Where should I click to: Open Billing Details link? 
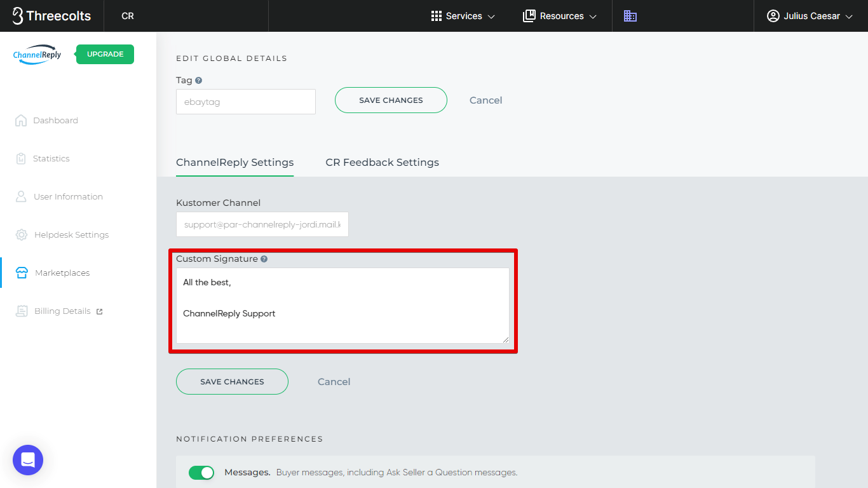[62, 311]
